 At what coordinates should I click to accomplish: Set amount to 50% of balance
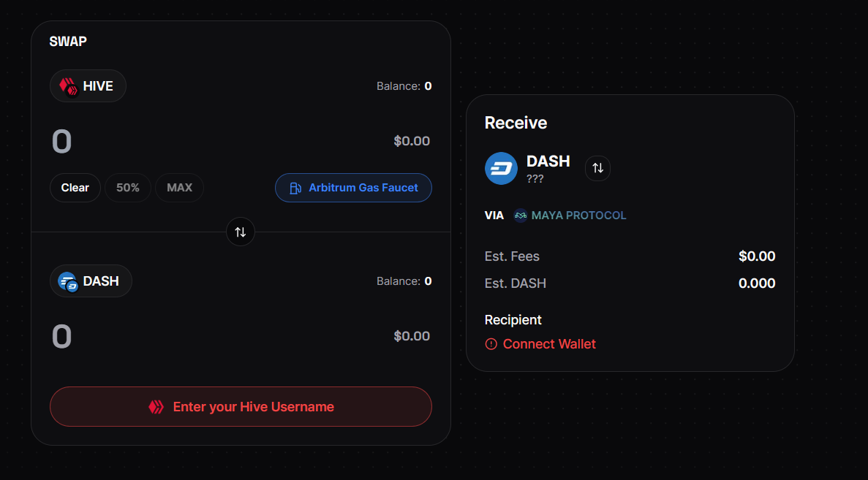(127, 187)
